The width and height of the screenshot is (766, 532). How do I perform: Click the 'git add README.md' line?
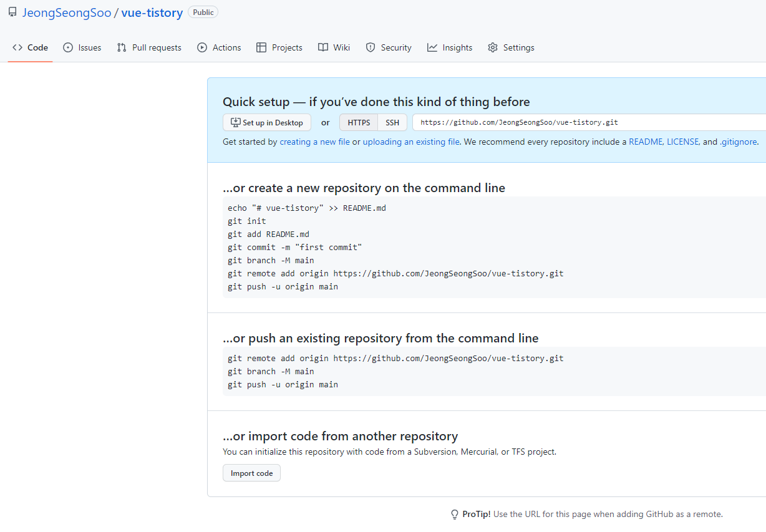pos(268,234)
